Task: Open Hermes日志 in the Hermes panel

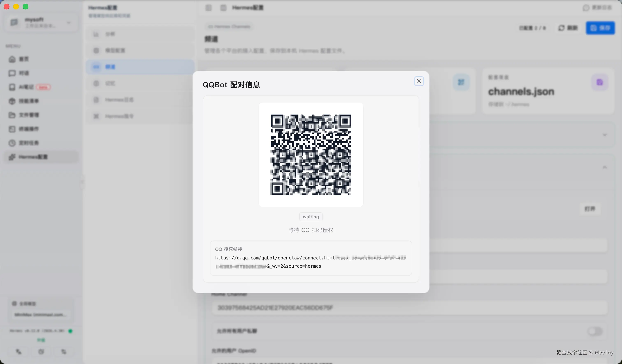Action: (x=140, y=100)
